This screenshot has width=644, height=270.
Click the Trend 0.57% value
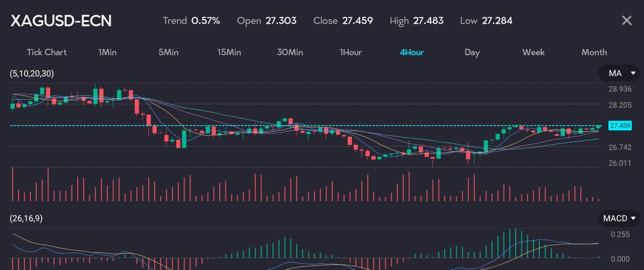(206, 21)
